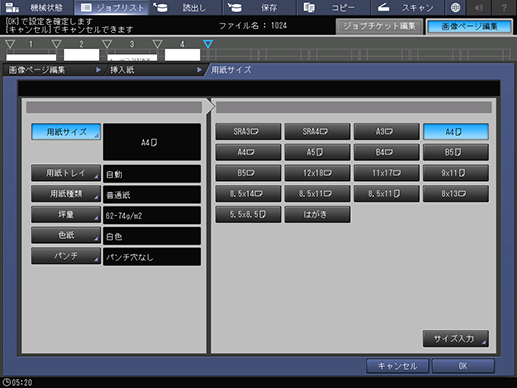Open the パンチ punch setting
Viewport: 517px width, 388px height.
tap(66, 256)
